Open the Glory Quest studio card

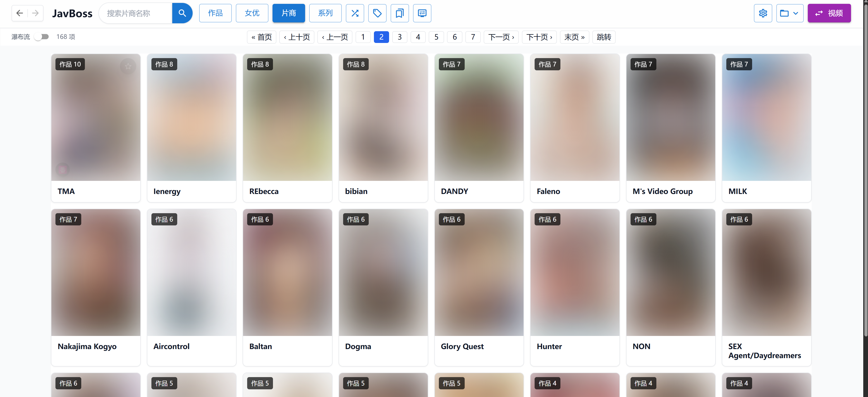click(479, 287)
